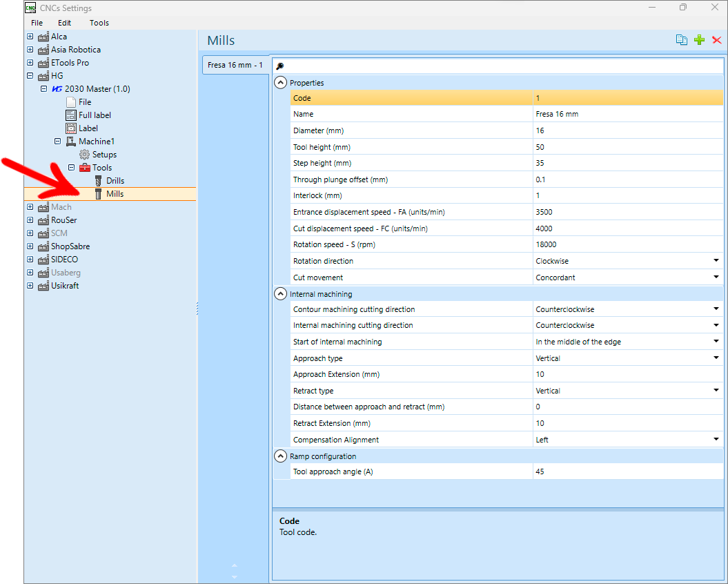Collapse the 2030 Master (1.0) node

(x=43, y=89)
